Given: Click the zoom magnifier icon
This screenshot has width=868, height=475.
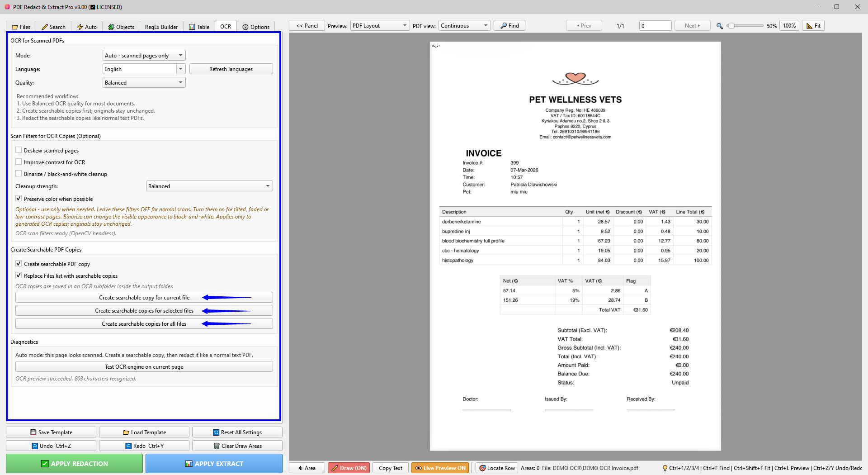Looking at the screenshot, I should point(720,26).
